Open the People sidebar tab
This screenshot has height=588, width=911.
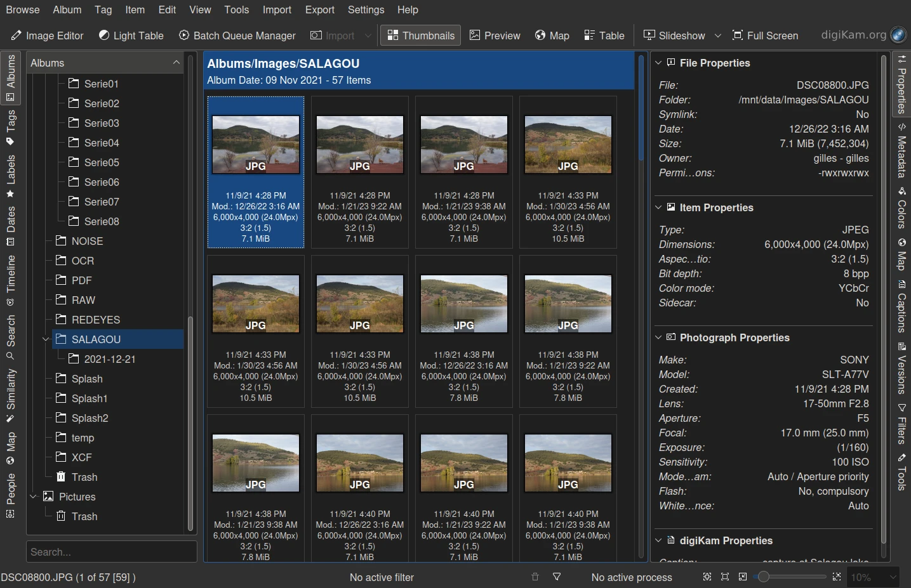click(x=11, y=495)
